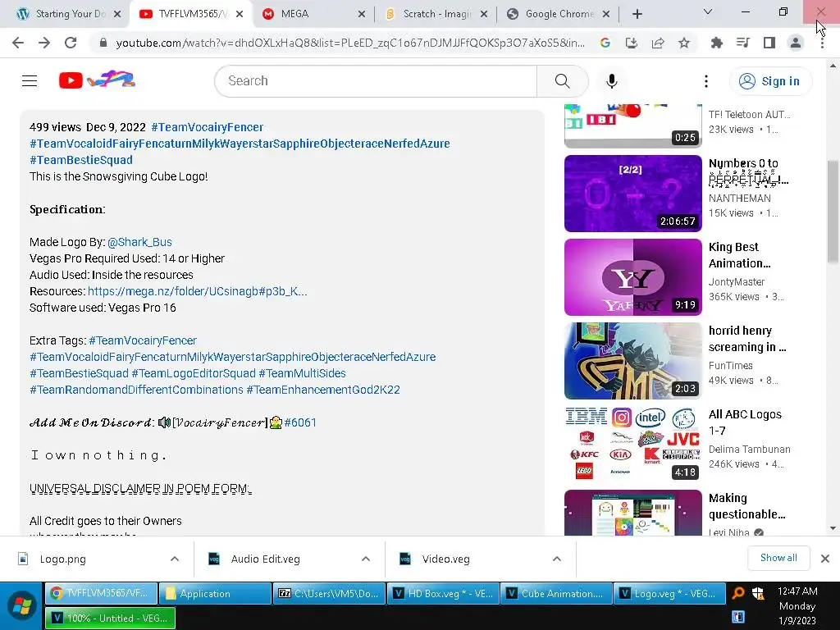
Task: Go forward using the browser forward arrow
Action: [x=44, y=43]
